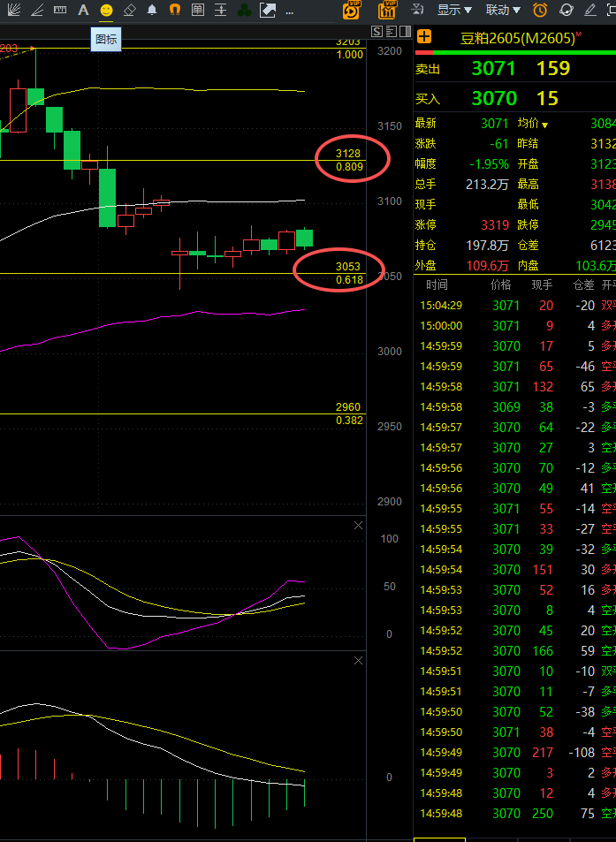Viewport: 616px width, 842px height.
Task: Select the ruler measurement tool
Action: [60, 10]
